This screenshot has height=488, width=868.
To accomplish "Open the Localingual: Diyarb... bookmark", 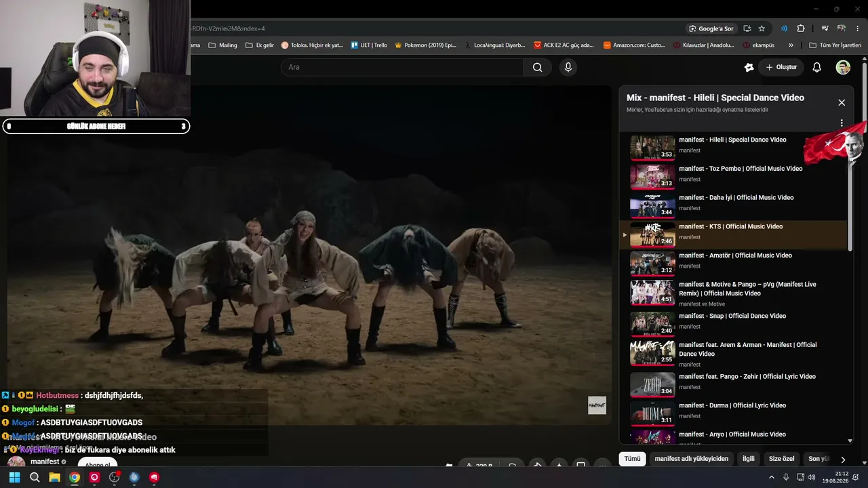I will click(x=495, y=45).
